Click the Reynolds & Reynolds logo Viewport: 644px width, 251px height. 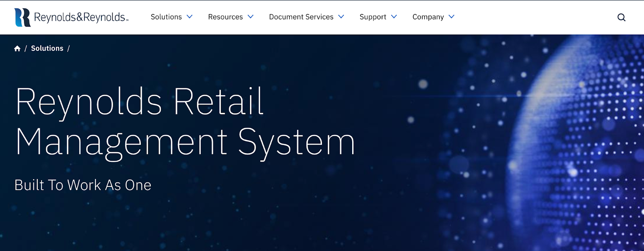pyautogui.click(x=71, y=17)
